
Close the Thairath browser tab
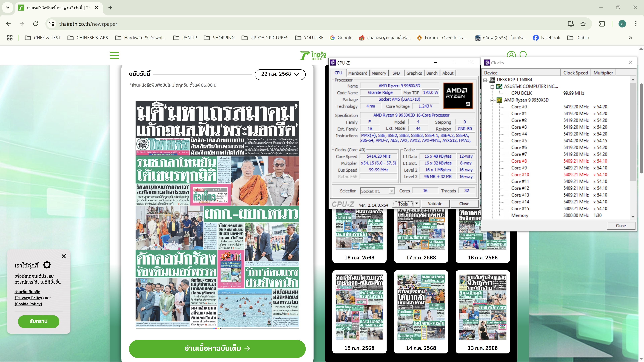point(96,8)
